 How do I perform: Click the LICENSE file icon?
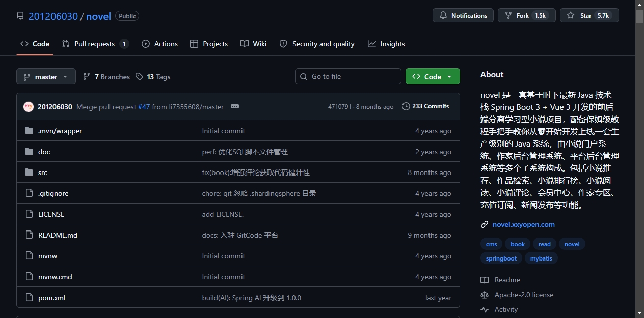pyautogui.click(x=29, y=214)
